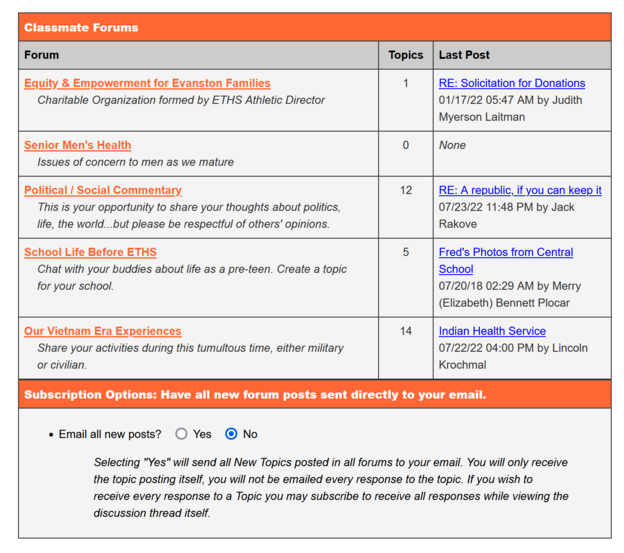This screenshot has width=624, height=553.
Task: Click the Topics column header
Action: [x=405, y=55]
